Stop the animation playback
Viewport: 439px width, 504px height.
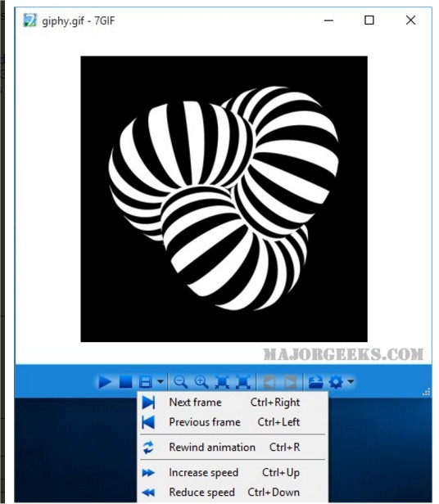pos(125,382)
